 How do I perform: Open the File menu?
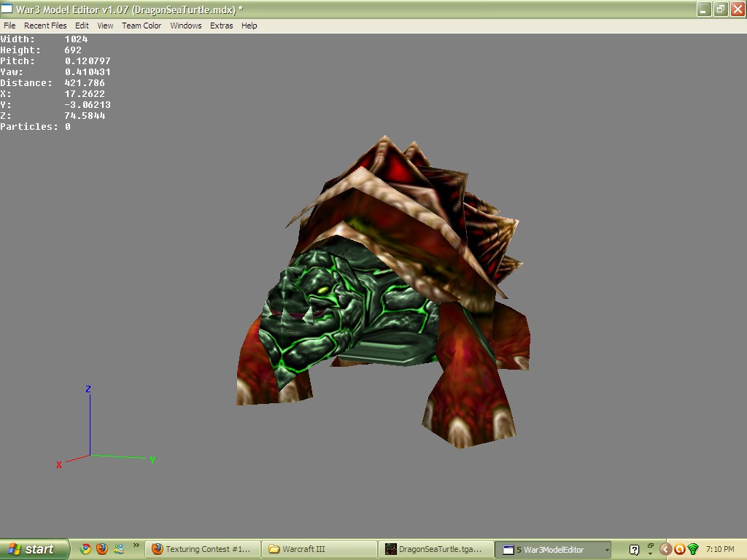9,26
